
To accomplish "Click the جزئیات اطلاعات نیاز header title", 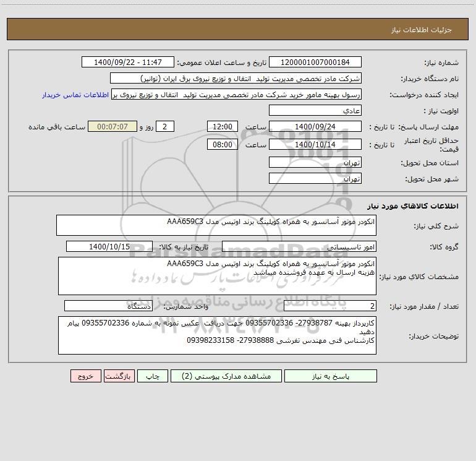I will 422,30.
